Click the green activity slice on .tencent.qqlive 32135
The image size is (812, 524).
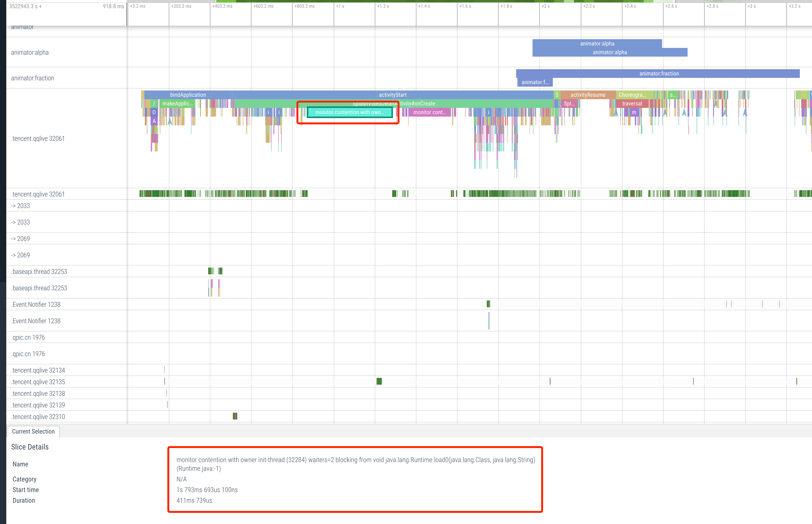[379, 382]
